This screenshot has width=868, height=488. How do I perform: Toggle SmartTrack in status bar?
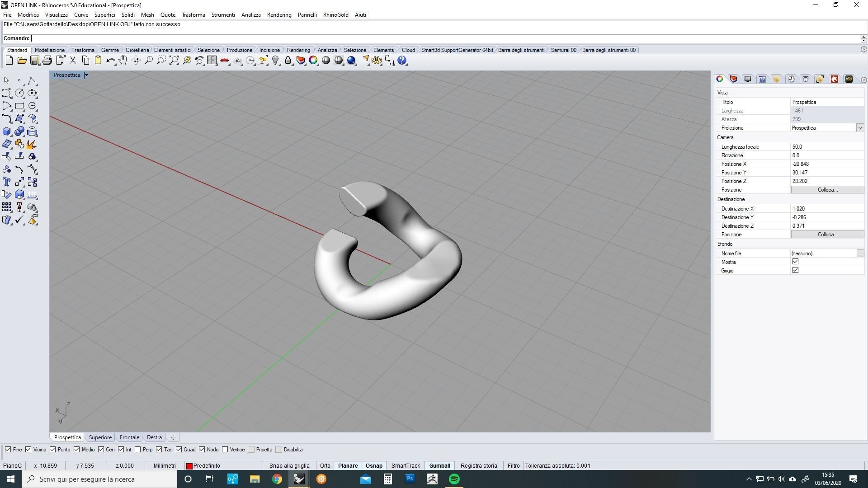point(406,466)
